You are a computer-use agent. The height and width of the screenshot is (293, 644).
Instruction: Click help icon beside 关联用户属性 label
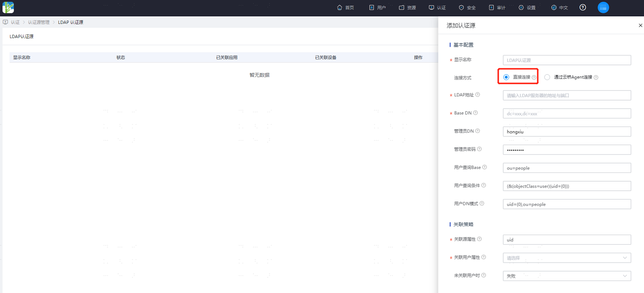(484, 257)
